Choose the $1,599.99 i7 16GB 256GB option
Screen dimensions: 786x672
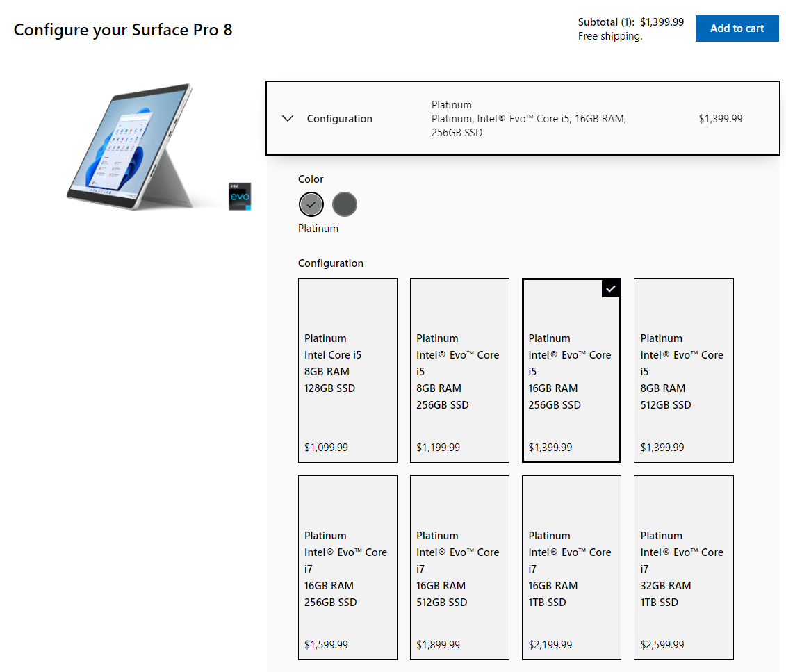[347, 568]
